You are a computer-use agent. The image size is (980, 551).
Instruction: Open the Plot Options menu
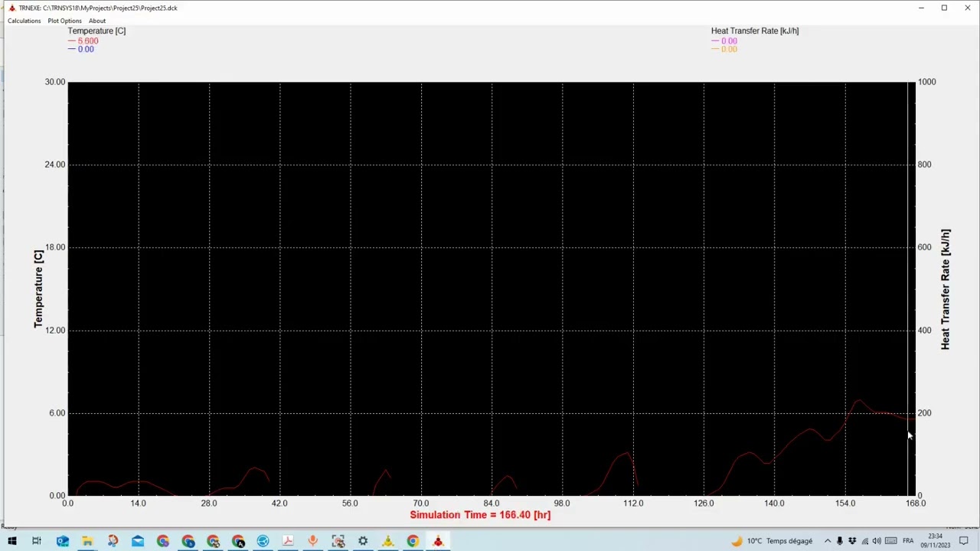click(x=64, y=21)
